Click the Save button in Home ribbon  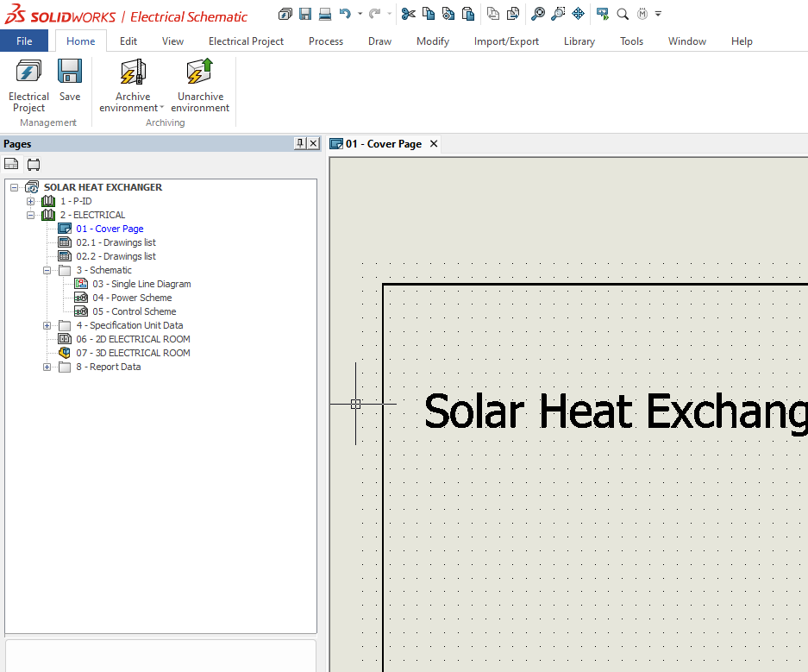pos(70,82)
